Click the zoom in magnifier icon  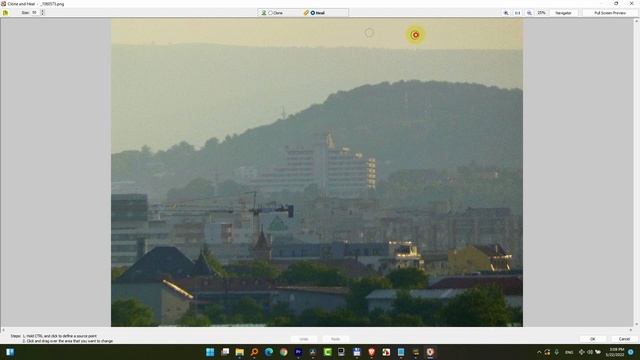[506, 13]
